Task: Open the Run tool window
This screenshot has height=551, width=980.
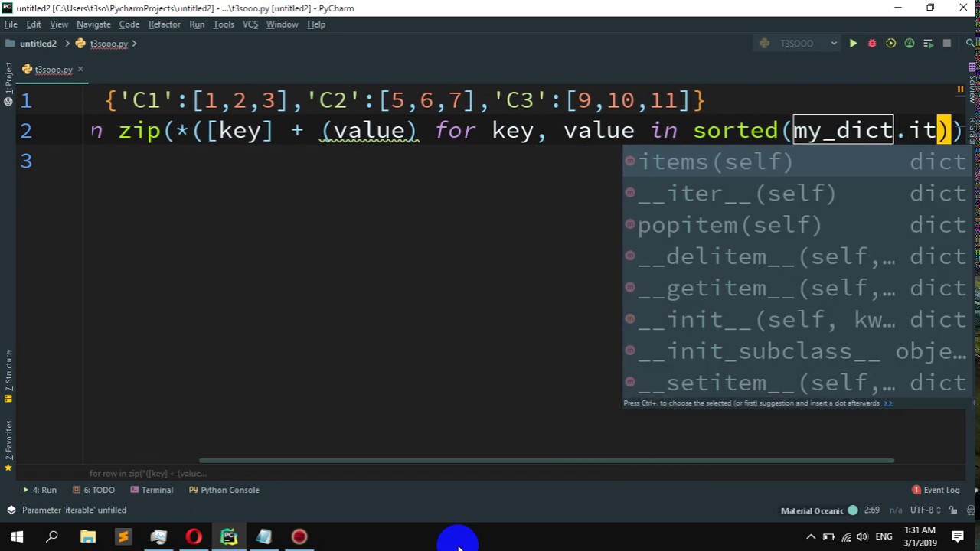Action: point(40,490)
